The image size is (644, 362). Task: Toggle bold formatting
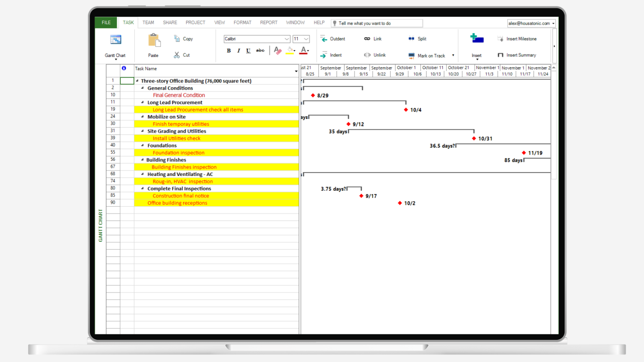(229, 51)
